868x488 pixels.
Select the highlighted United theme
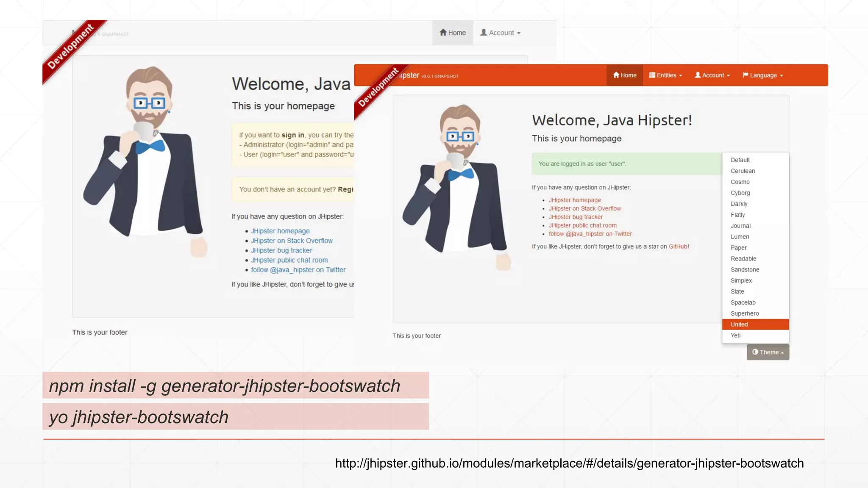click(755, 324)
